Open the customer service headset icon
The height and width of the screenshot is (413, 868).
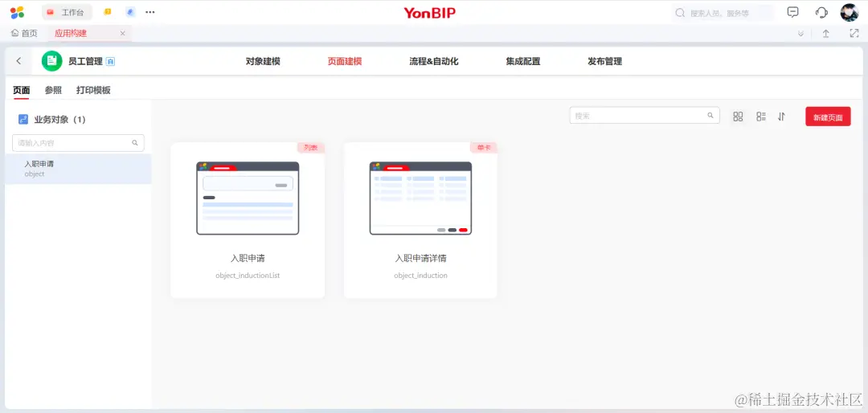[821, 12]
